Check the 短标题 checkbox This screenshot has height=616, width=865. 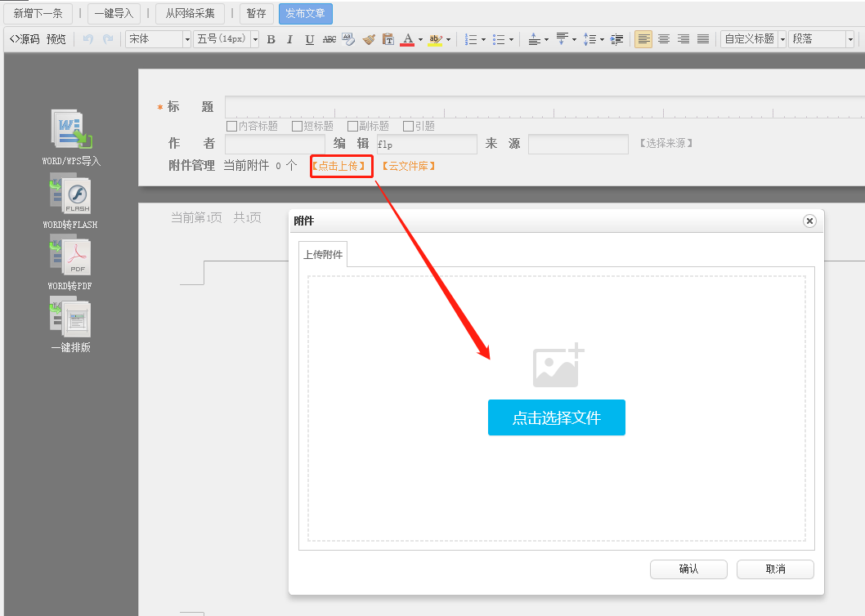pos(297,126)
